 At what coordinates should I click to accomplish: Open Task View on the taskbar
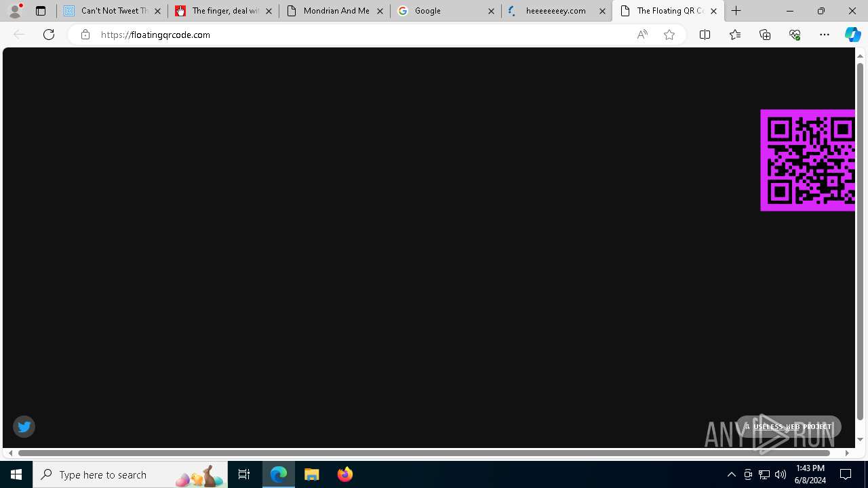[244, 474]
